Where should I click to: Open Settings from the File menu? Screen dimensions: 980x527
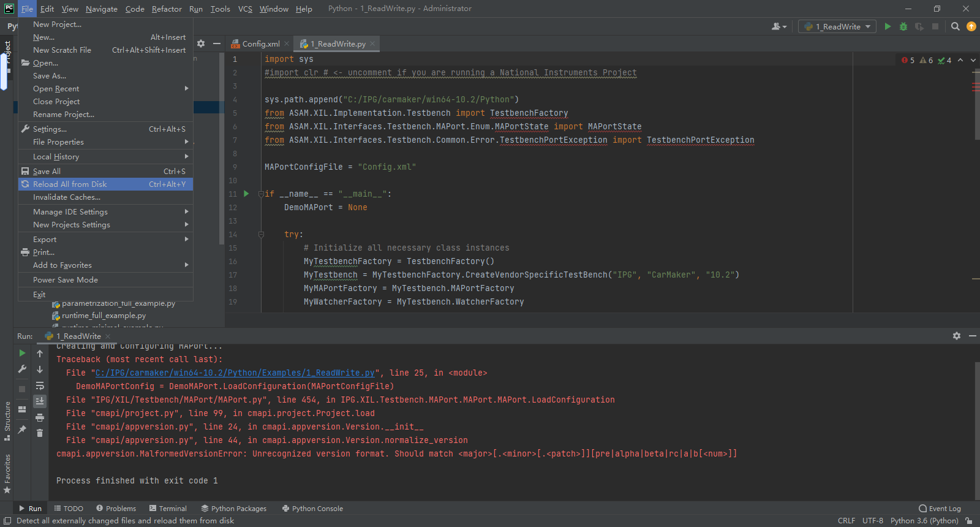click(x=105, y=129)
